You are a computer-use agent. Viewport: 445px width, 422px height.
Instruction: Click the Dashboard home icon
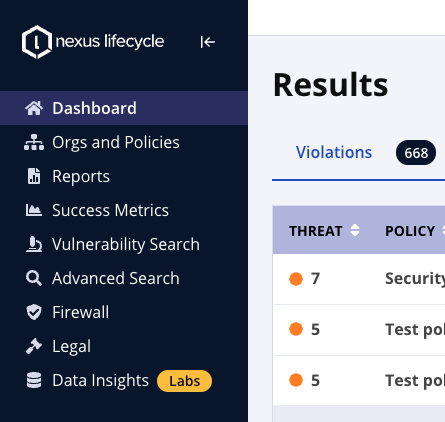34,108
